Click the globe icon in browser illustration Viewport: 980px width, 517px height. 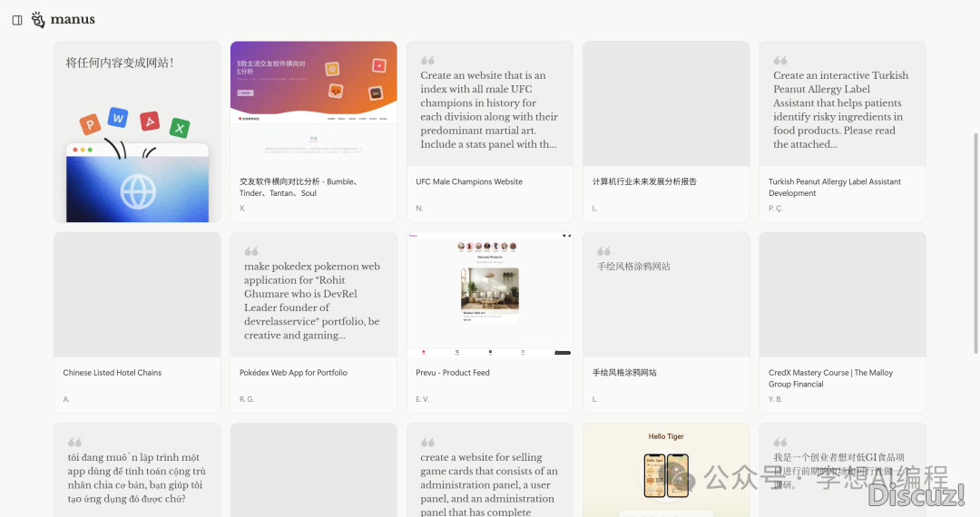pyautogui.click(x=138, y=191)
